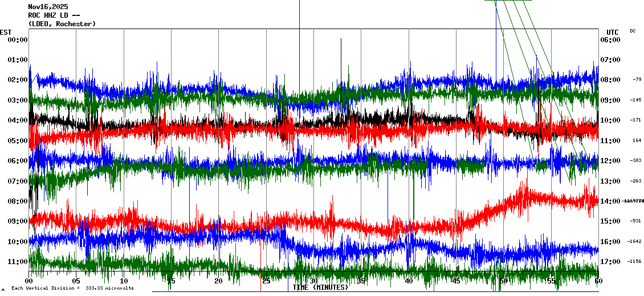Click the UTC axis heading
Image resolution: width=644 pixels, height=296 pixels.
tap(613, 32)
